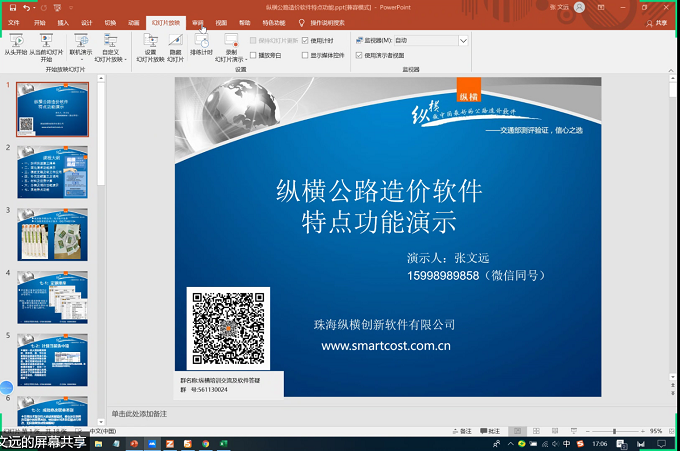Customize Quick Access Toolbar dropdown arrow

click(71, 7)
